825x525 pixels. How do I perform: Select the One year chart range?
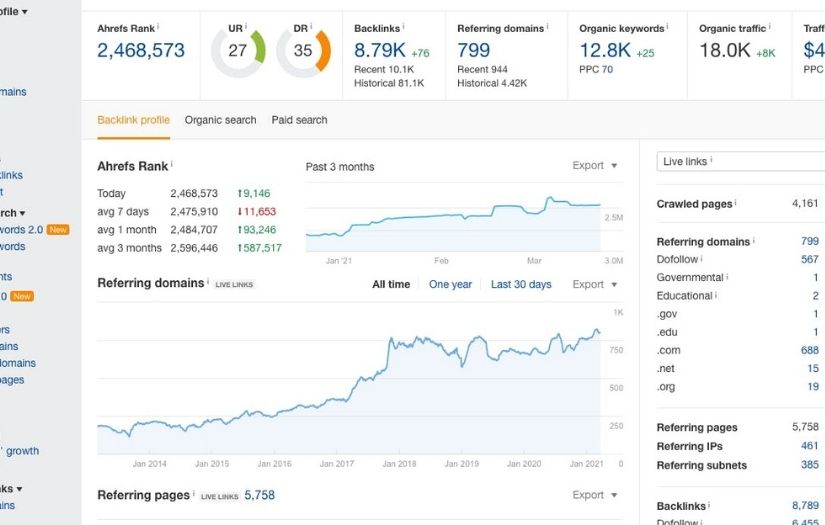pyautogui.click(x=450, y=284)
